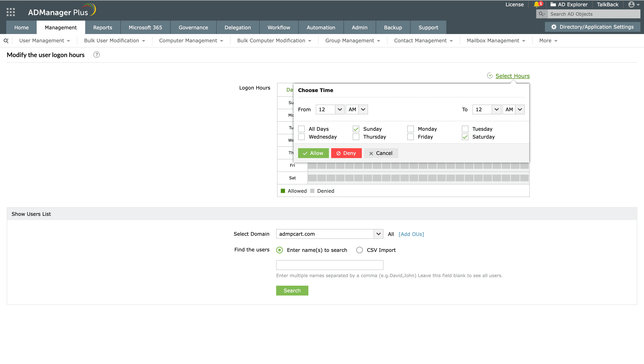This screenshot has width=644, height=364.
Task: Open the Governance tab
Action: pos(193,27)
